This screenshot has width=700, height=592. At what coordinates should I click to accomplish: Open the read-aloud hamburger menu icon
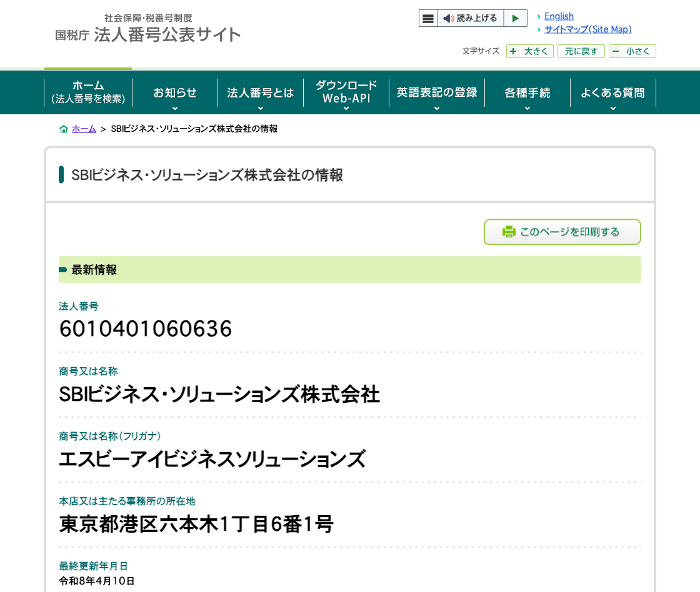(427, 18)
